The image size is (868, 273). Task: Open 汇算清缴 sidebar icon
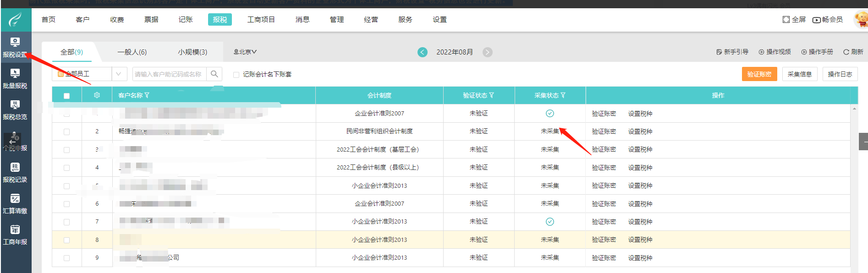click(x=15, y=204)
